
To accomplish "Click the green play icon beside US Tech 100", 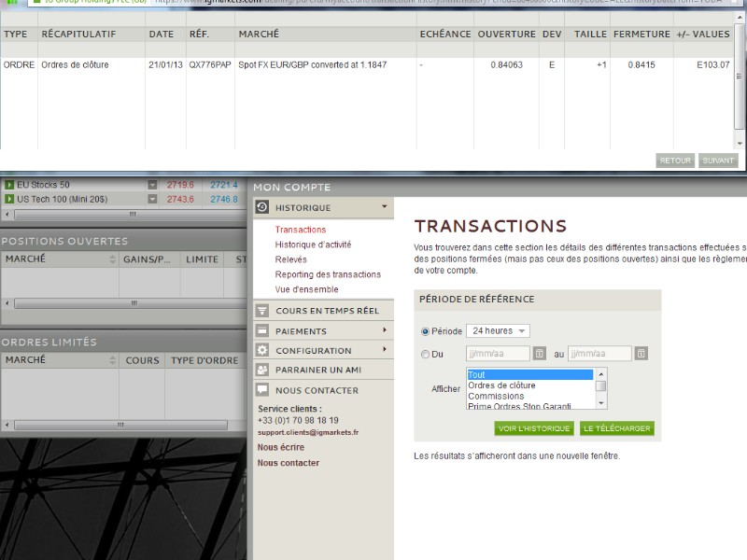I will [9, 199].
